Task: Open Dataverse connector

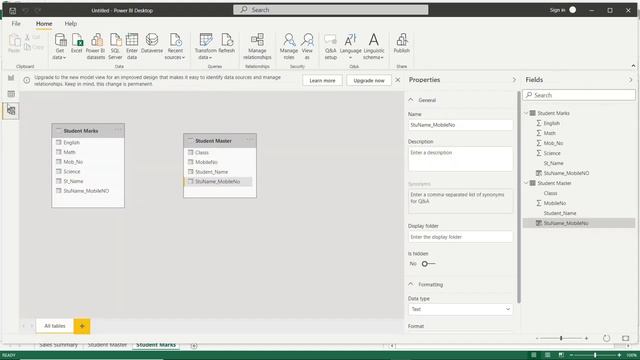Action: pos(152,43)
